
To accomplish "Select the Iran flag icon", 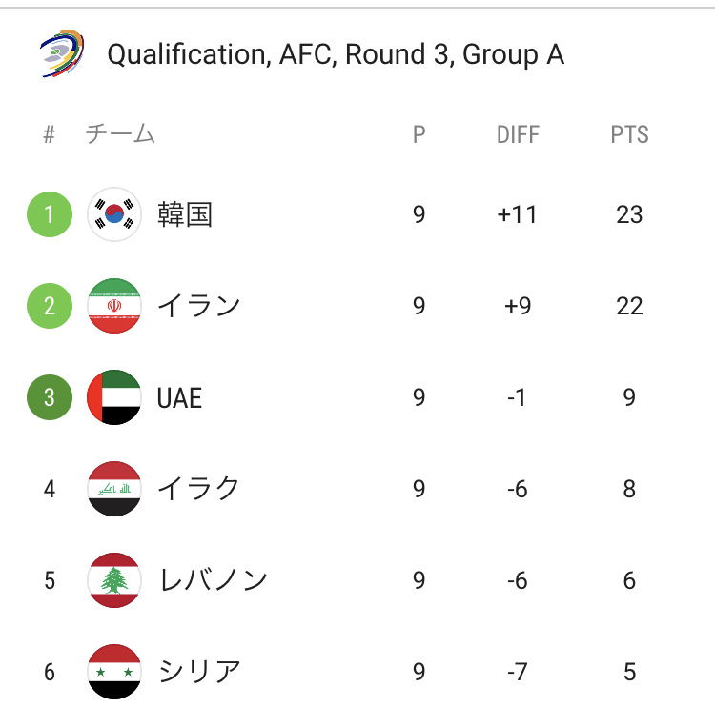I will coord(114,306).
